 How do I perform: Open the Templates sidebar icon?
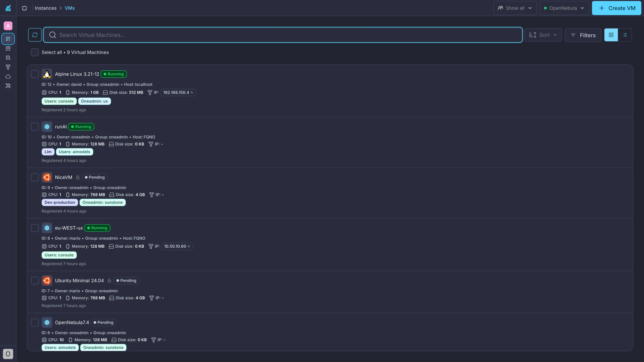[x=8, y=48]
